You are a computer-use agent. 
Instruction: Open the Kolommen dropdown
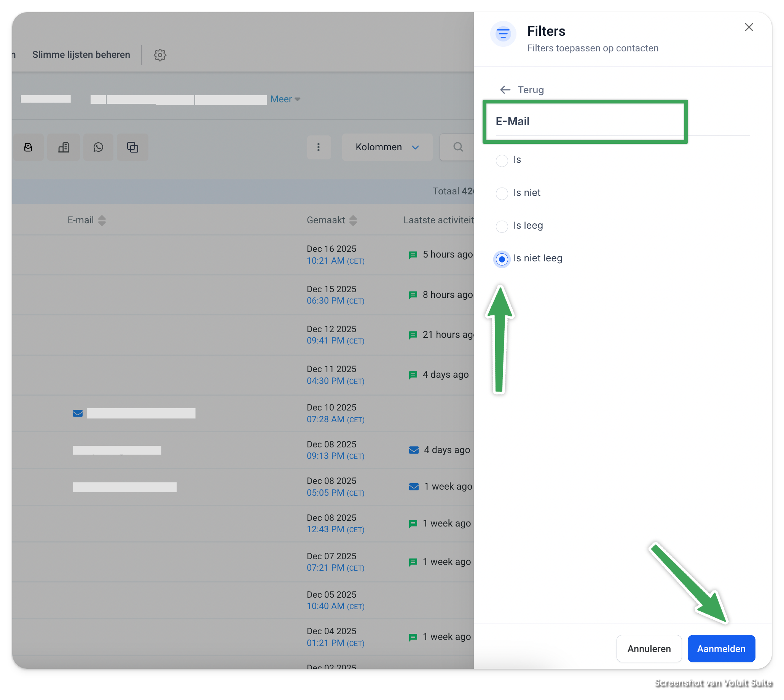click(387, 147)
